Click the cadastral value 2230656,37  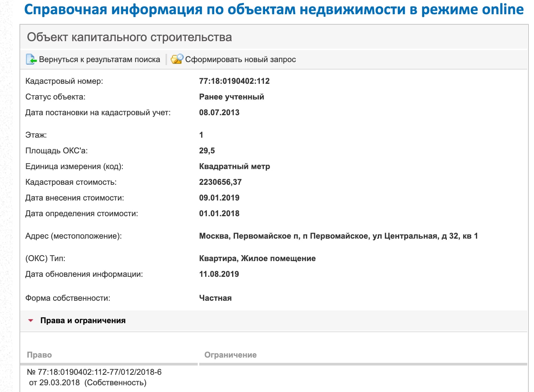[220, 182]
